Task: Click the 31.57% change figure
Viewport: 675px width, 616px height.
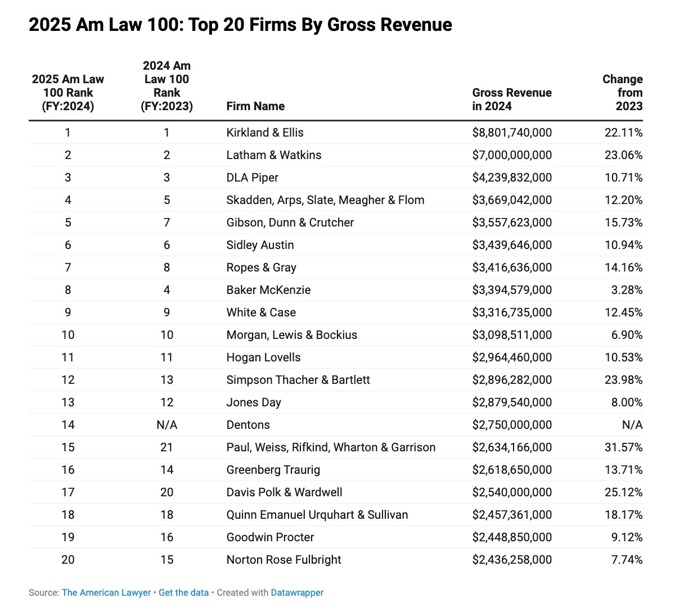Action: point(624,447)
